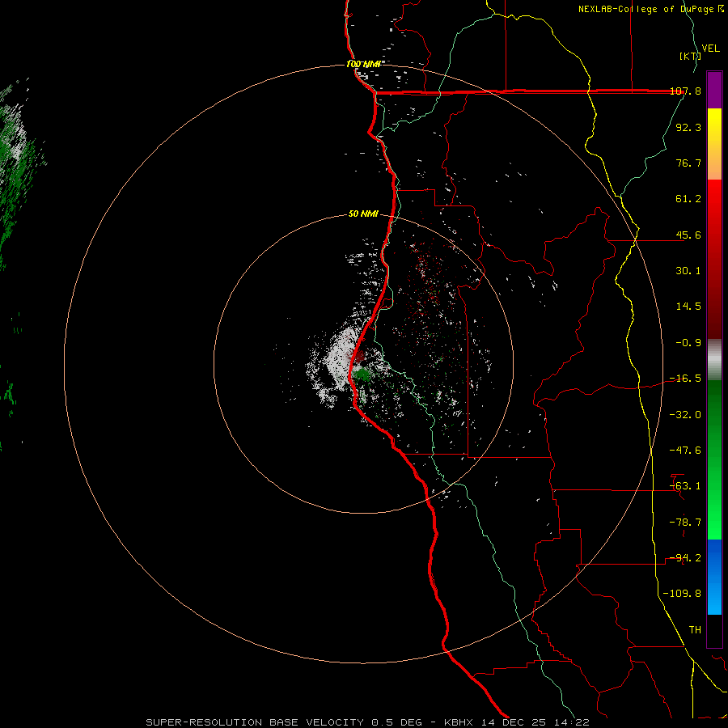Click the -63.1 velocity scale label
This screenshot has height=728, width=728.
pyautogui.click(x=685, y=486)
